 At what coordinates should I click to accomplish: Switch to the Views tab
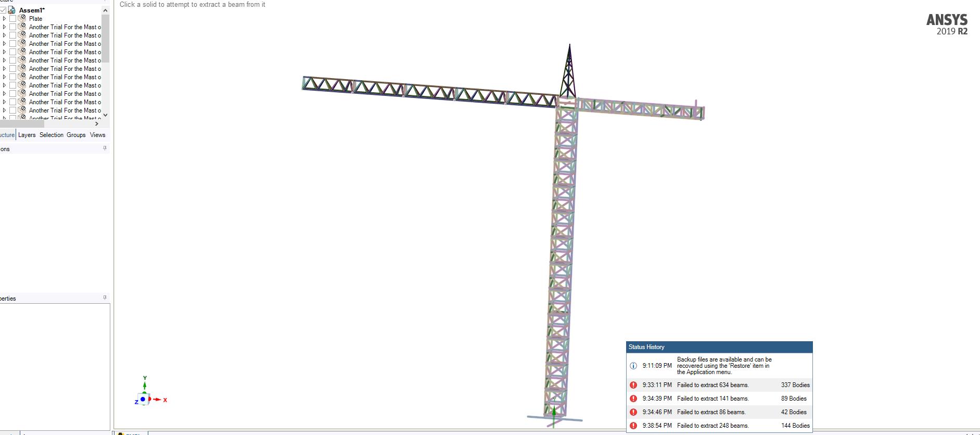[x=98, y=135]
